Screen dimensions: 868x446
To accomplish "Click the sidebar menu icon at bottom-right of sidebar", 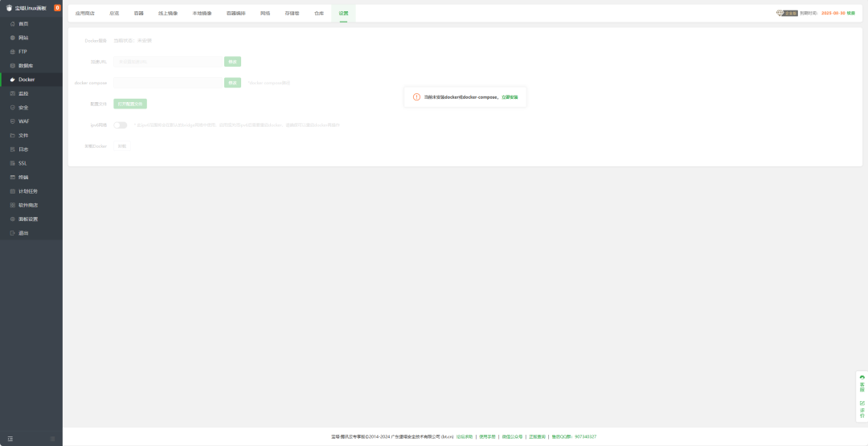I will tap(52, 439).
